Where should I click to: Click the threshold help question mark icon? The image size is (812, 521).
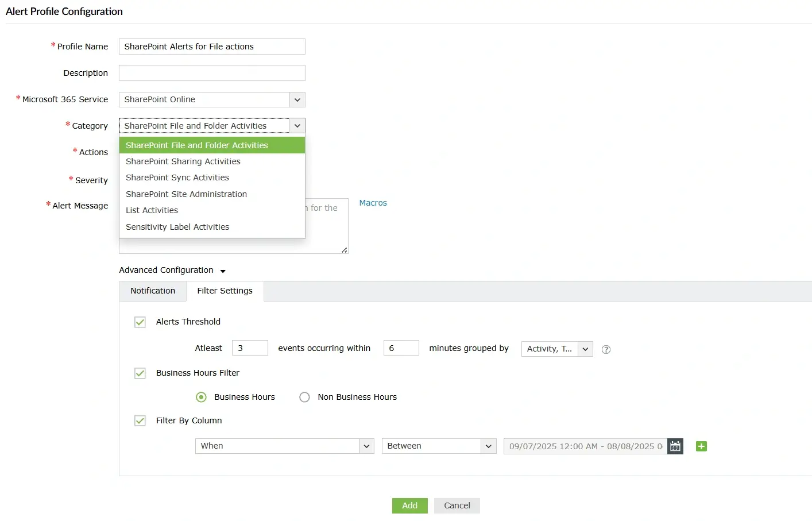[606, 349]
